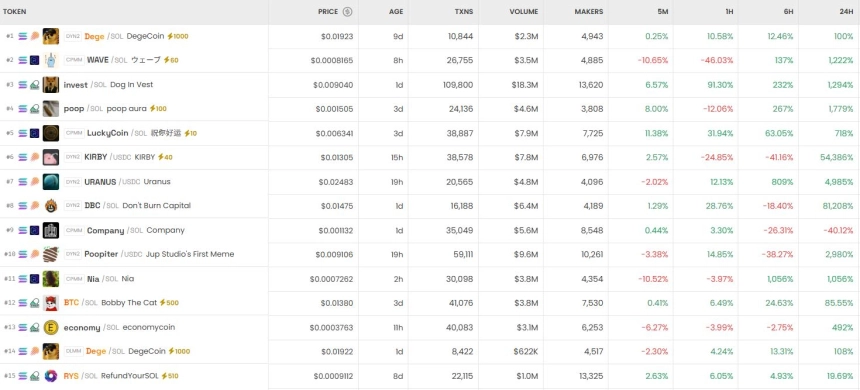The image size is (860, 390).
Task: Sort table by the TXNS column
Action: pyautogui.click(x=464, y=12)
